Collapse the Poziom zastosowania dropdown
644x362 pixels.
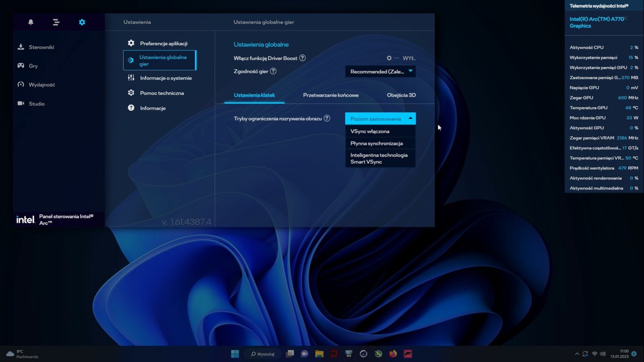pos(380,119)
